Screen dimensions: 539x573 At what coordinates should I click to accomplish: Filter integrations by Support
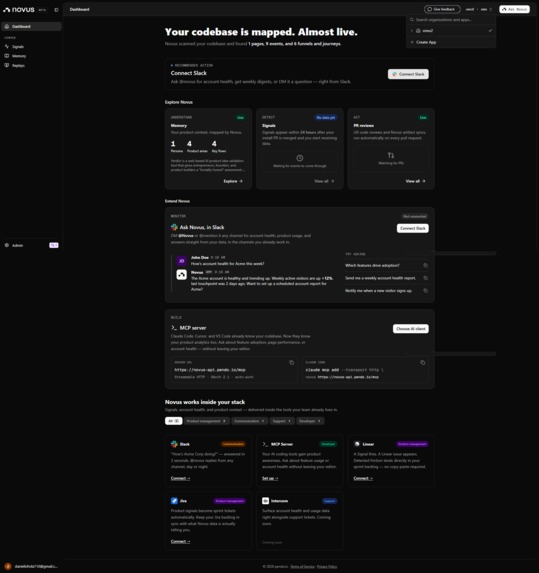[282, 421]
